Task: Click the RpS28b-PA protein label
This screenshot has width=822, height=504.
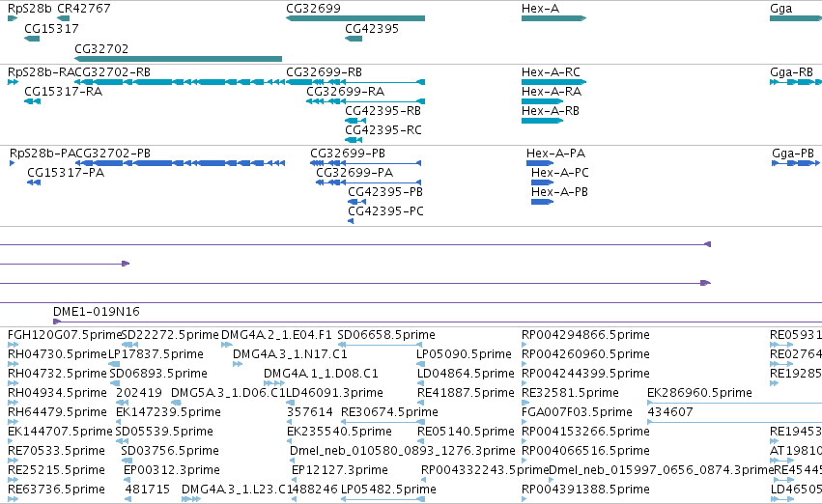Action: 43,154
